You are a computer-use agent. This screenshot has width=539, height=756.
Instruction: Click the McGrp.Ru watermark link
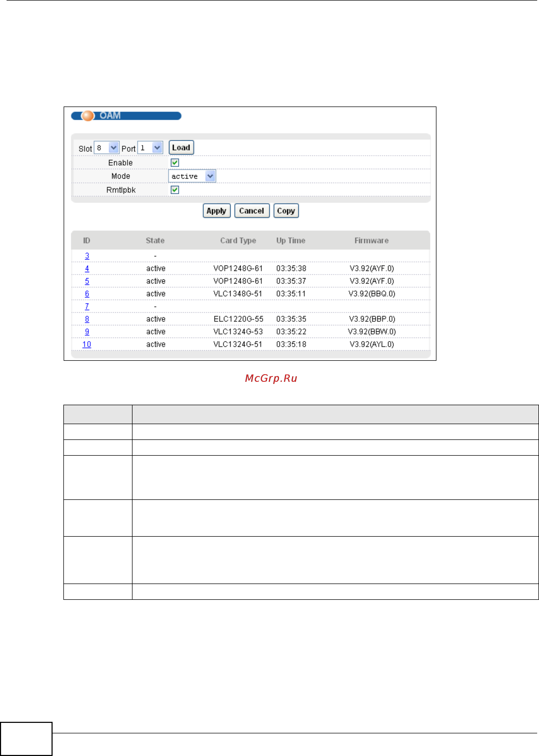pyautogui.click(x=271, y=378)
